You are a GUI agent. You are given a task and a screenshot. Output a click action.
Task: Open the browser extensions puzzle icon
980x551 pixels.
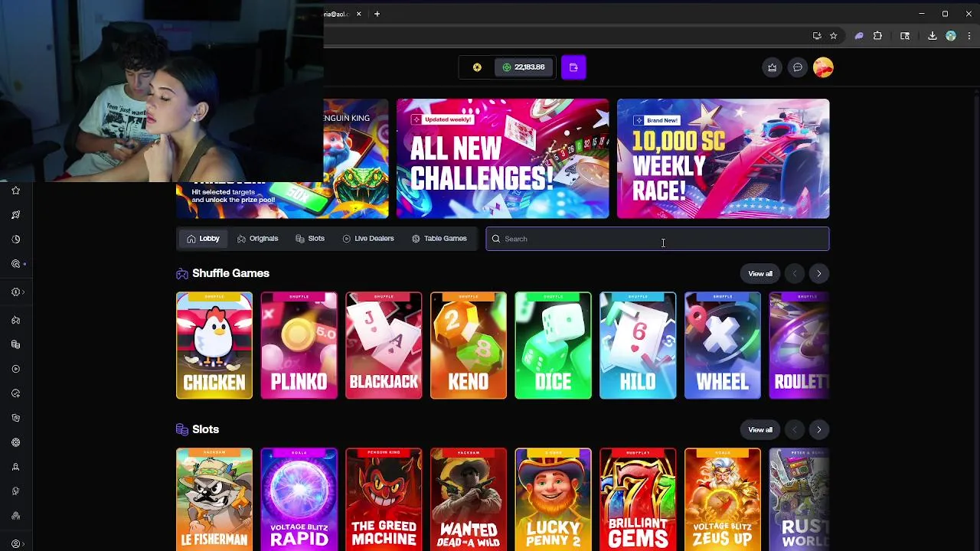coord(877,36)
